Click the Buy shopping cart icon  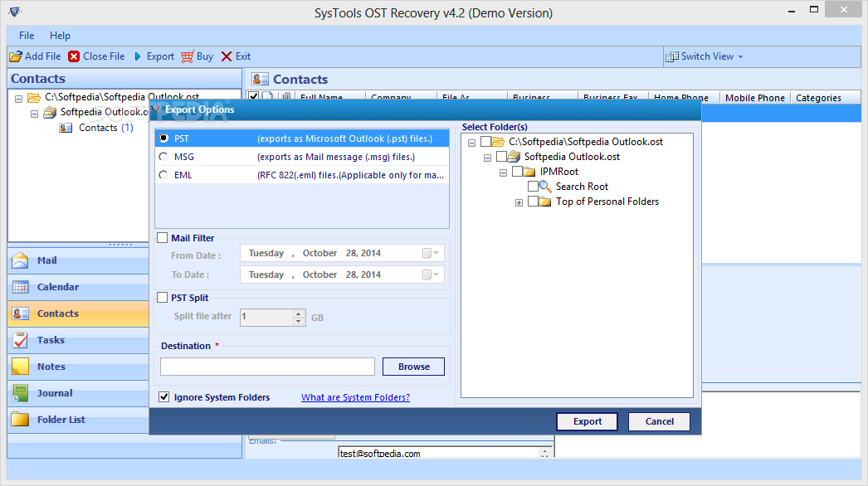(x=188, y=56)
